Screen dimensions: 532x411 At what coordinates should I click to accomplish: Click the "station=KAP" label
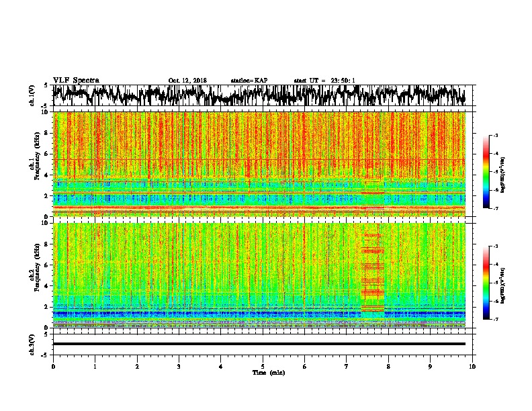point(249,81)
